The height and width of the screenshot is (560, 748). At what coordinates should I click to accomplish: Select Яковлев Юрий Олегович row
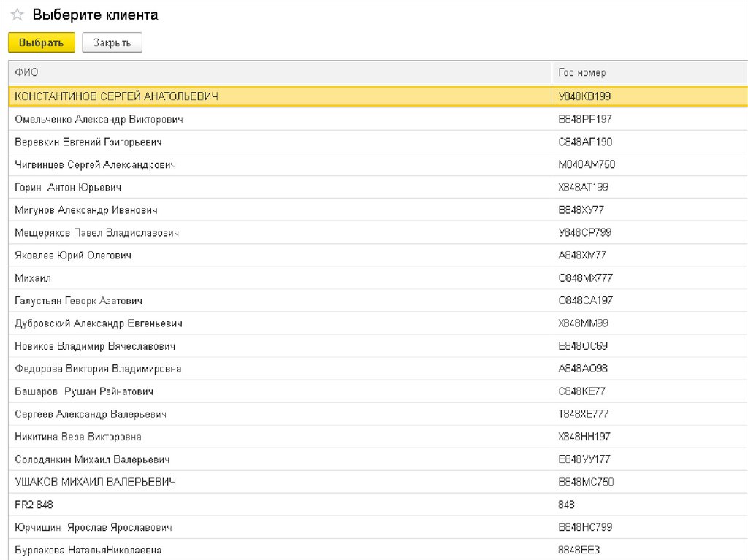click(73, 255)
